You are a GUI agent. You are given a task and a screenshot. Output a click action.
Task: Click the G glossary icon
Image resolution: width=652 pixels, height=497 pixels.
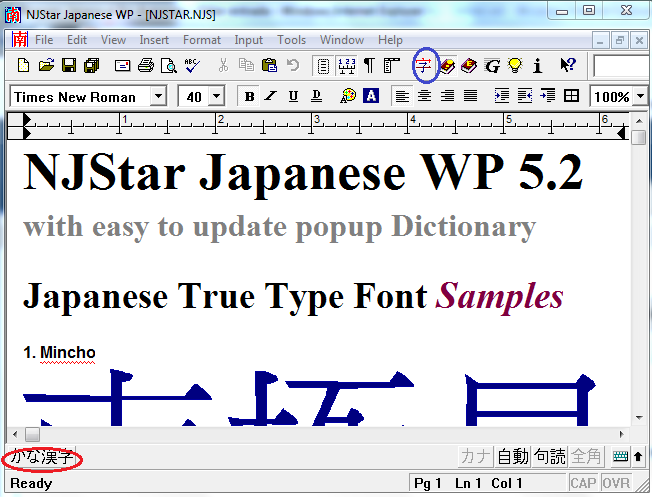492,66
